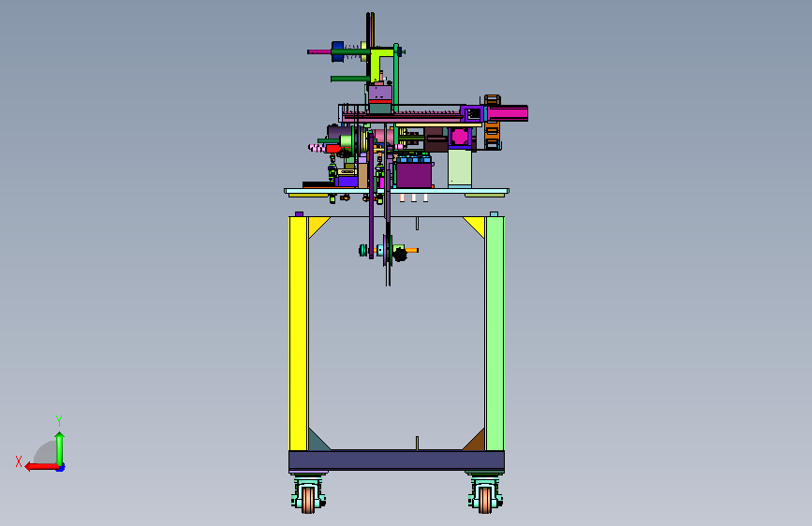Select the teal bottom-left corner gusset
The image size is (812, 526).
point(317,441)
